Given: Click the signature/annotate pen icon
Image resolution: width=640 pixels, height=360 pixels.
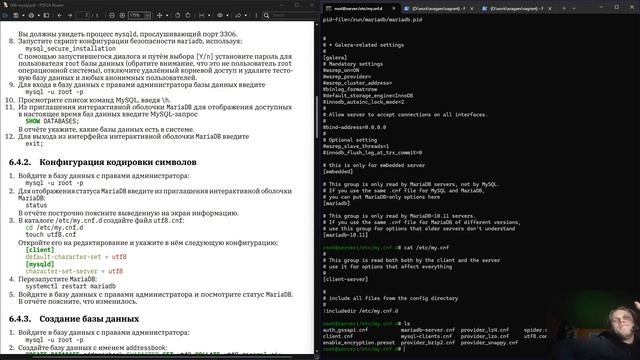Looking at the screenshot, I should [x=238, y=15].
